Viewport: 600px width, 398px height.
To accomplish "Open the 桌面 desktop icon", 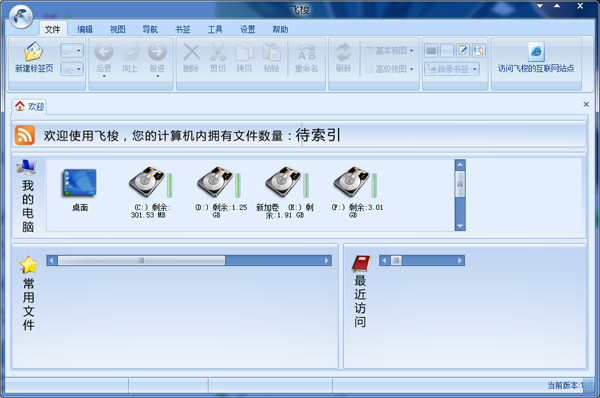I will click(x=80, y=183).
